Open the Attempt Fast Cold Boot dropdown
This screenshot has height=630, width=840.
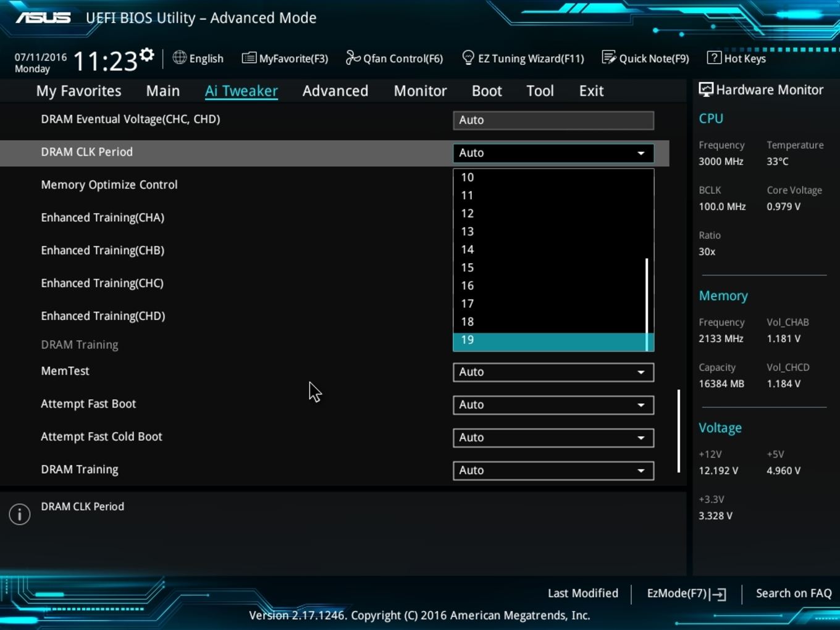[x=553, y=437]
